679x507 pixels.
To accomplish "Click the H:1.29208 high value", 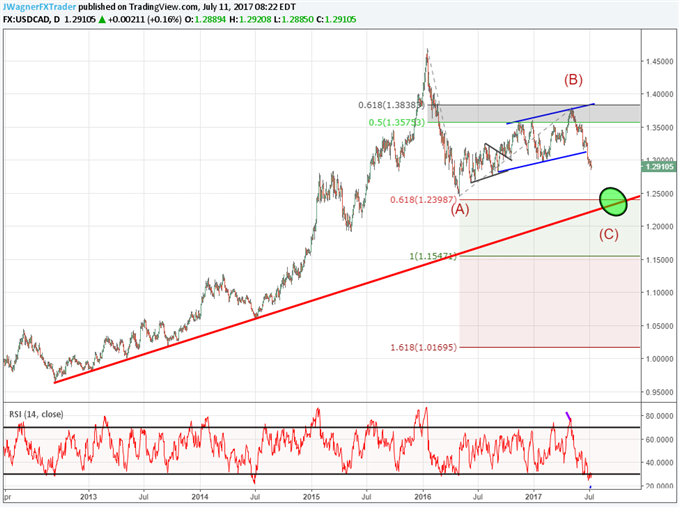I will tap(250, 19).
